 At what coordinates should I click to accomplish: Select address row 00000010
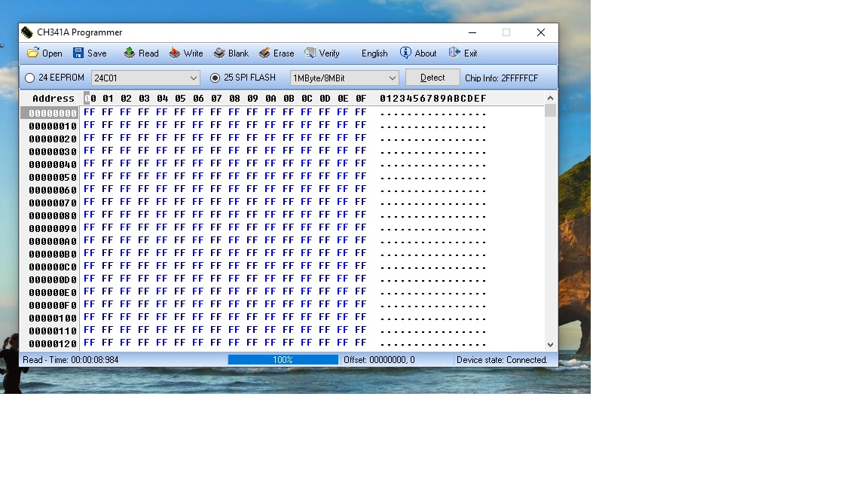tap(53, 127)
